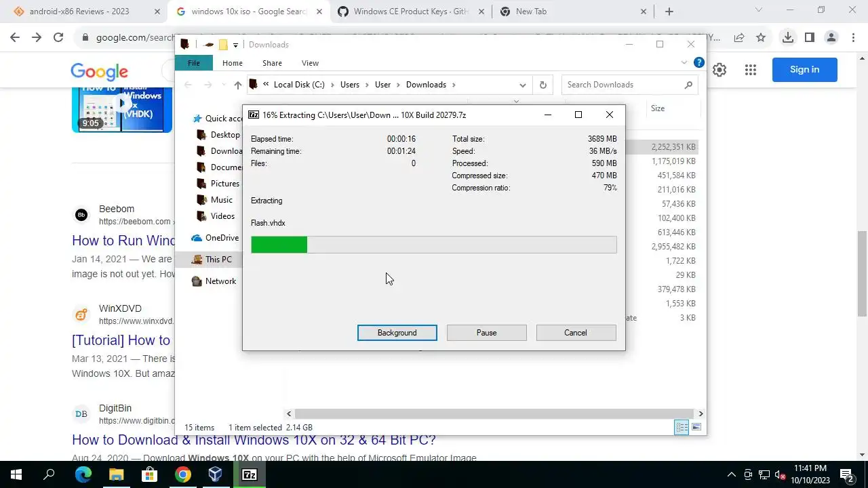Open the File tab in Explorer ribbon
This screenshot has height=488, width=868.
[194, 63]
